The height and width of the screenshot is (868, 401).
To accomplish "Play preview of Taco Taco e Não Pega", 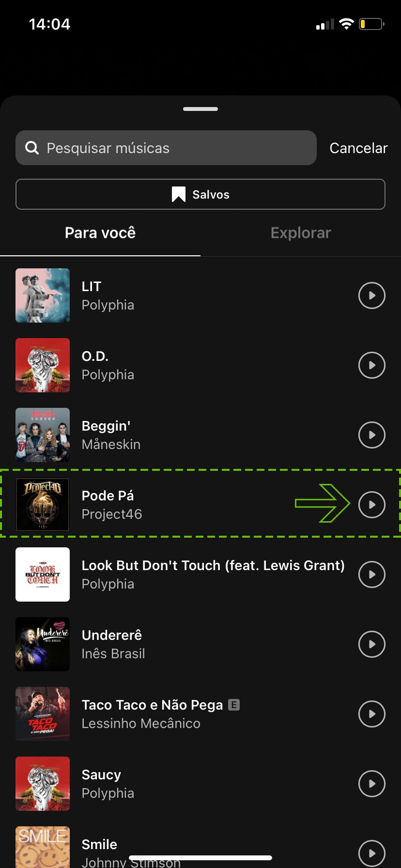I will [x=371, y=714].
